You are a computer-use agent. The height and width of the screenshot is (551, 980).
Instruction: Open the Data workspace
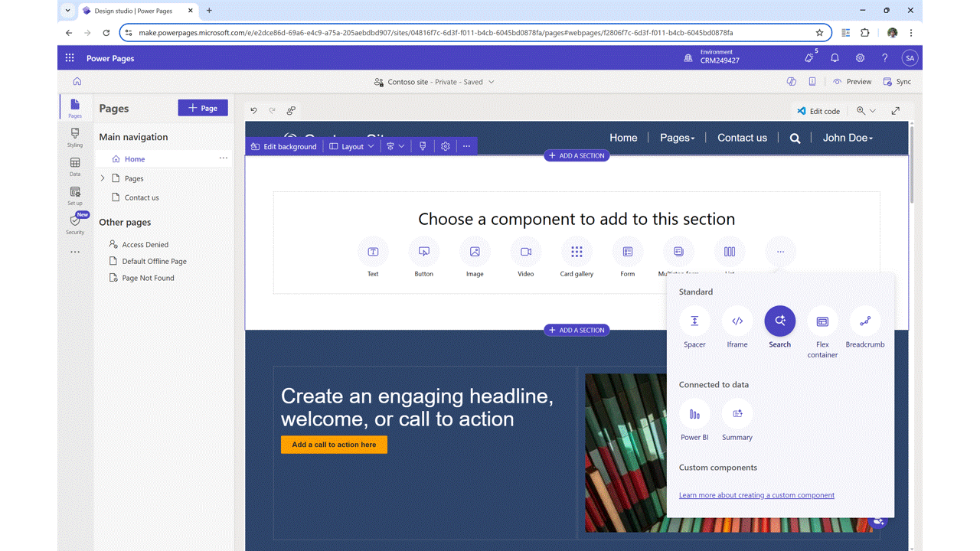click(x=75, y=166)
